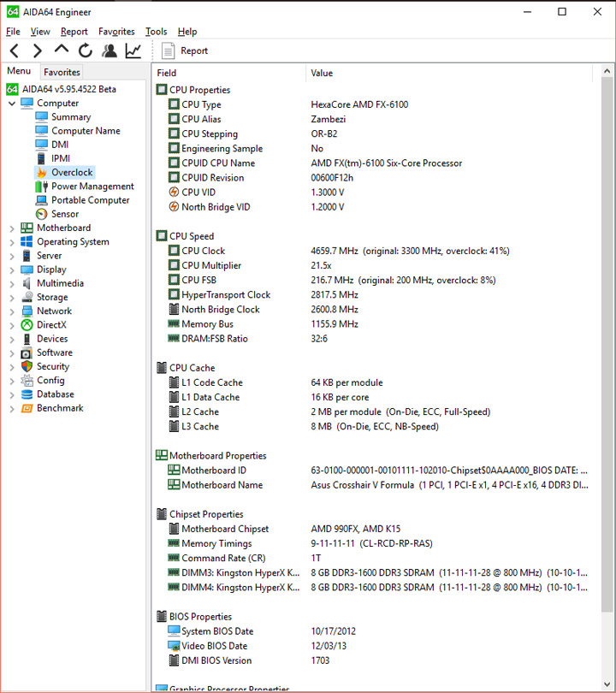Click the Report toolbar button label

tap(194, 50)
